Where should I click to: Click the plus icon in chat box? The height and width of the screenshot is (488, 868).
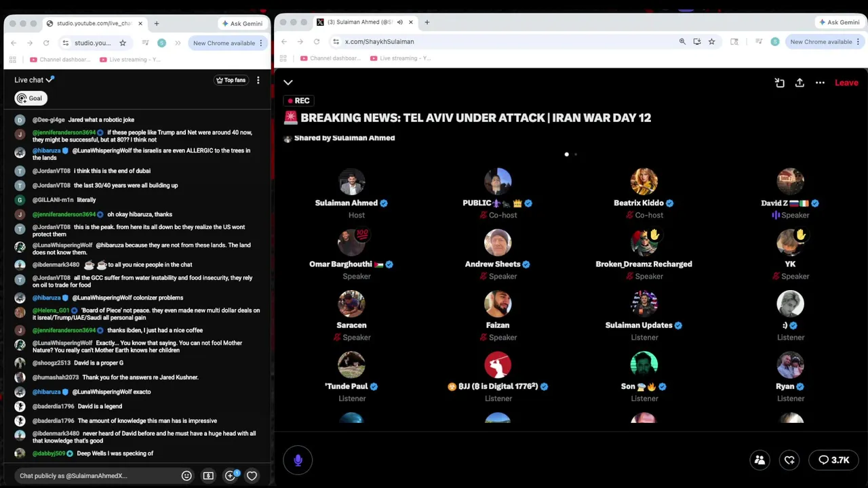pos(230,476)
